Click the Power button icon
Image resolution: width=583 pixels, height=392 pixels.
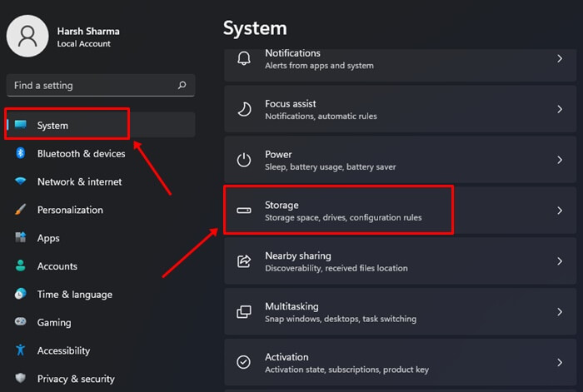point(244,160)
